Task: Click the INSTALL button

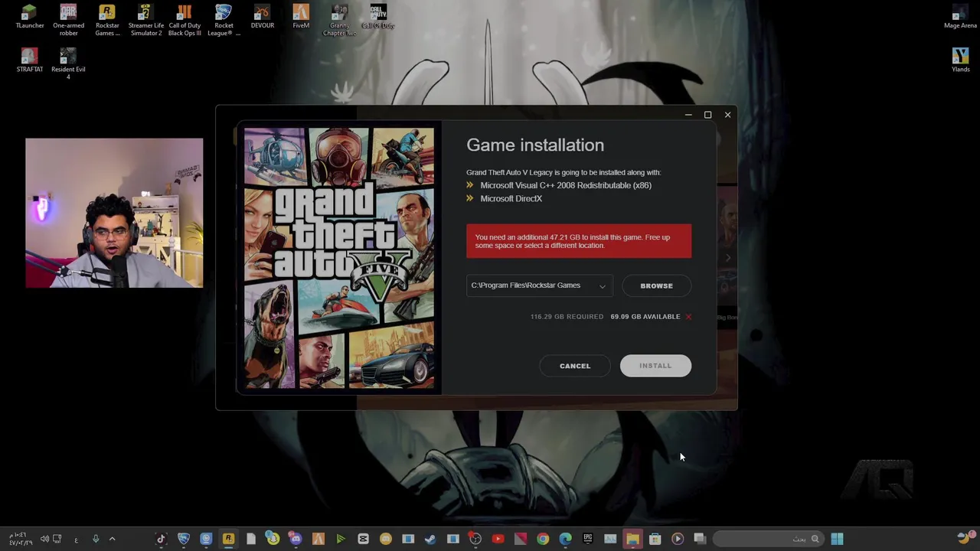Action: (x=655, y=366)
